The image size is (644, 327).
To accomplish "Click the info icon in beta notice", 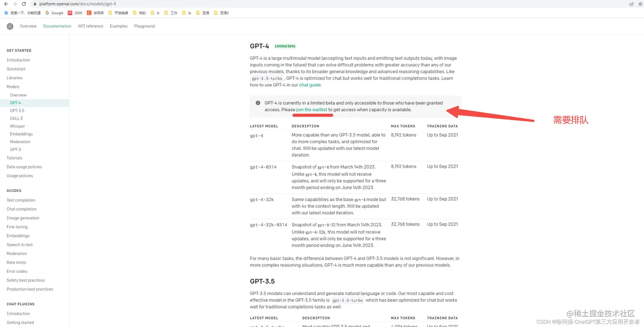I will (x=258, y=103).
